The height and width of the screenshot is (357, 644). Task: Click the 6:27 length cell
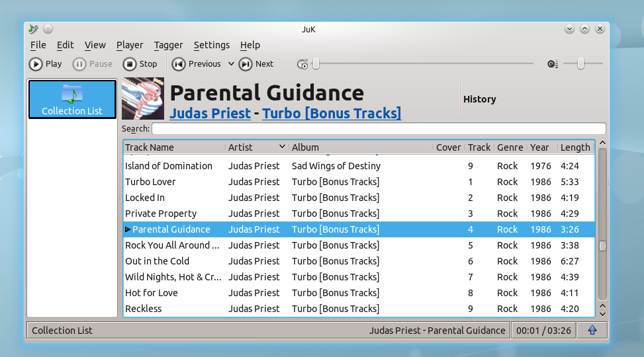coord(570,261)
